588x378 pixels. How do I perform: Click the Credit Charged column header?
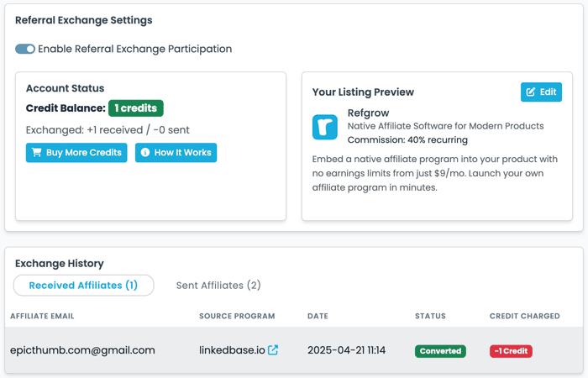coord(525,316)
